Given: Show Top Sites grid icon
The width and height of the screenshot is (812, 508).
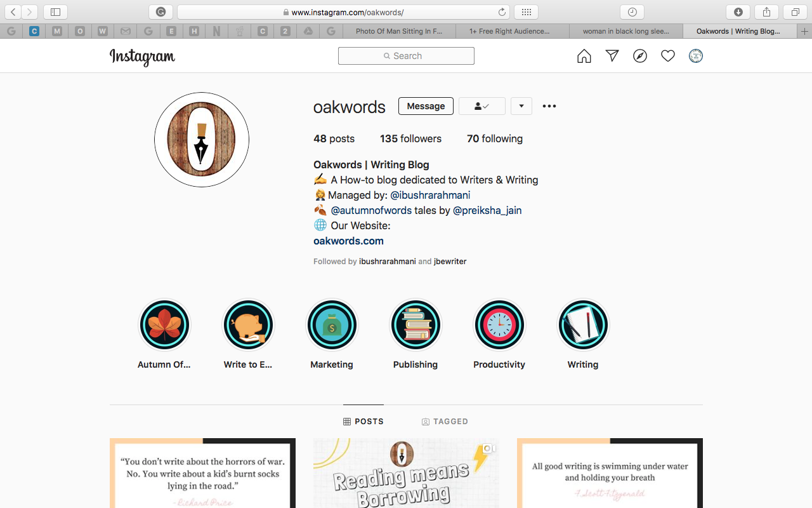Looking at the screenshot, I should pos(527,12).
